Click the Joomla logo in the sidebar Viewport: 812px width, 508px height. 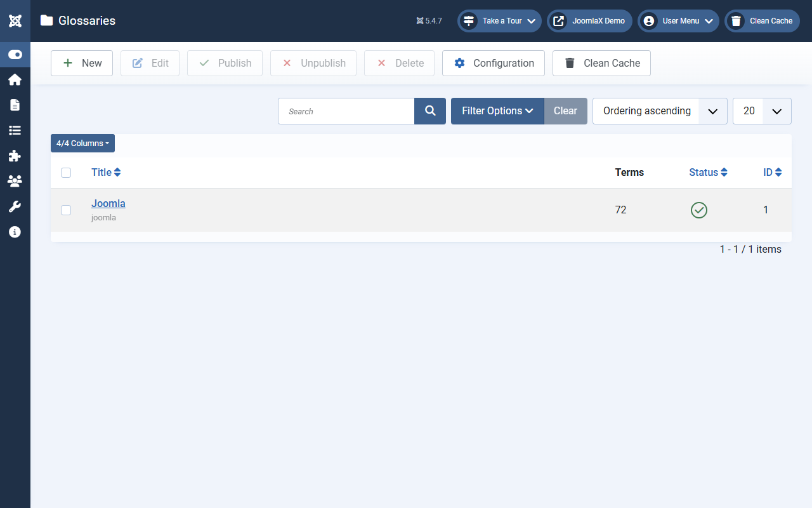15,20
